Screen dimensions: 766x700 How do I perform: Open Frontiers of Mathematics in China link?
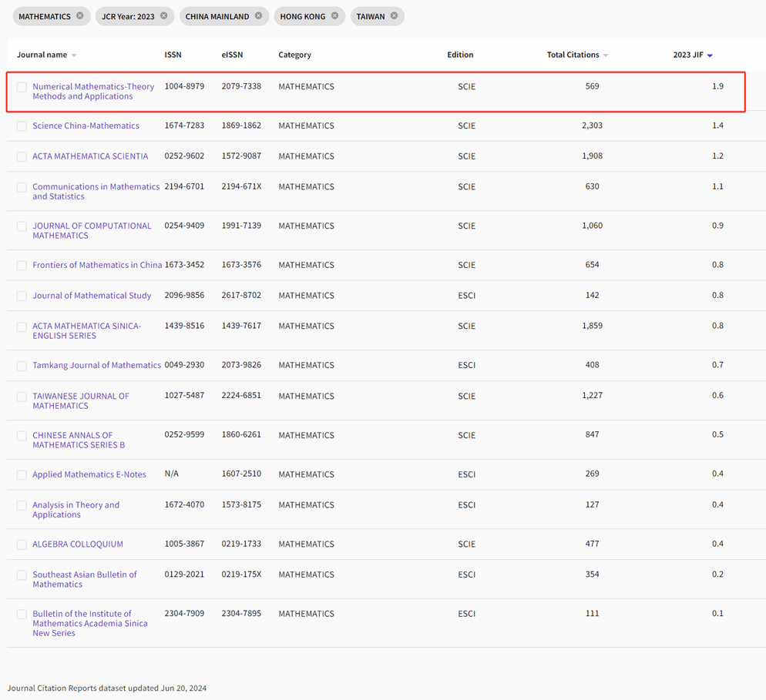click(97, 265)
